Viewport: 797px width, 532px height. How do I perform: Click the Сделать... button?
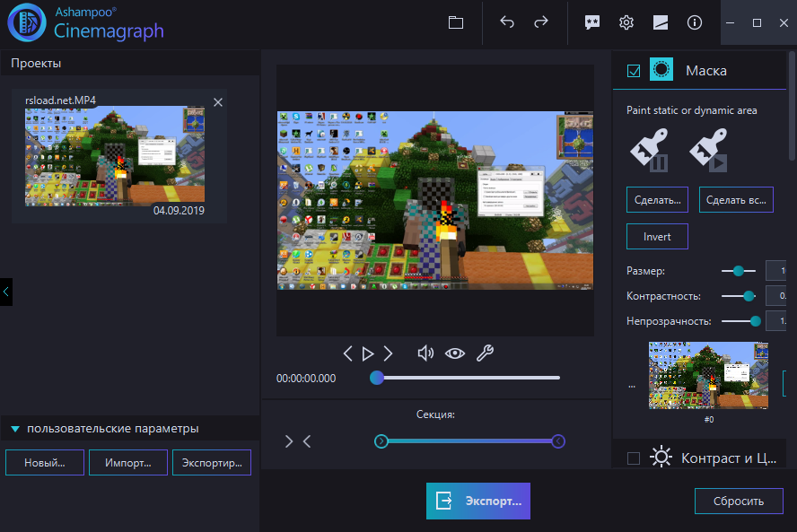pyautogui.click(x=657, y=200)
